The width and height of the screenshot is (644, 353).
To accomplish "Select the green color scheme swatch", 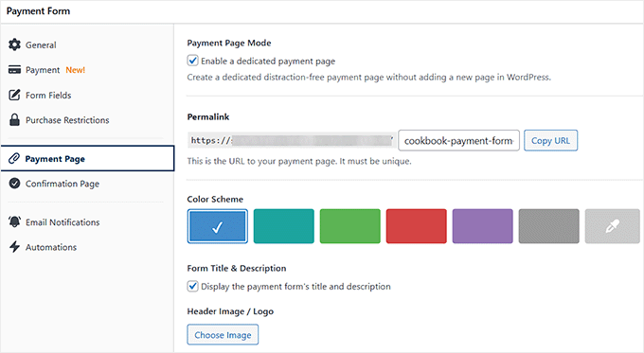I will pyautogui.click(x=349, y=226).
